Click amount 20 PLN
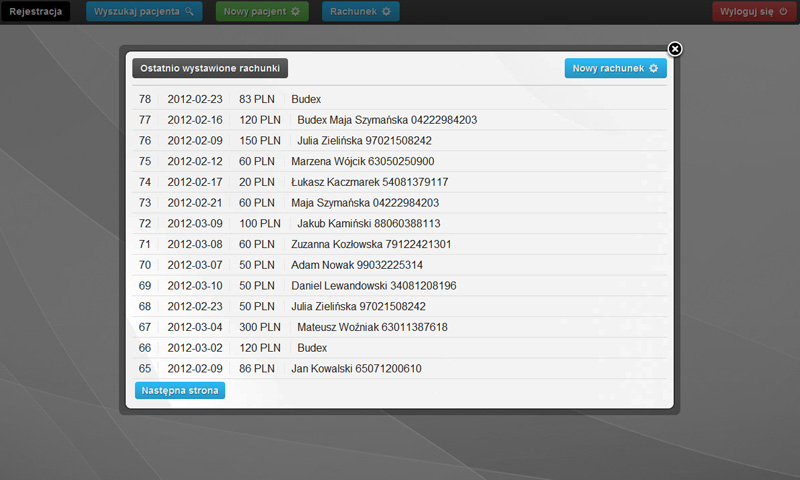The image size is (800, 480). [257, 182]
